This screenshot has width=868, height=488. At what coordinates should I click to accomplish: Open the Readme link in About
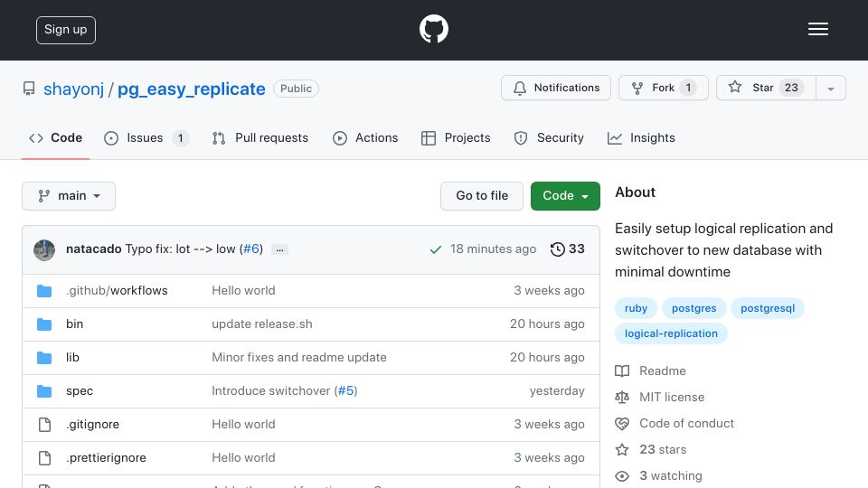651,371
